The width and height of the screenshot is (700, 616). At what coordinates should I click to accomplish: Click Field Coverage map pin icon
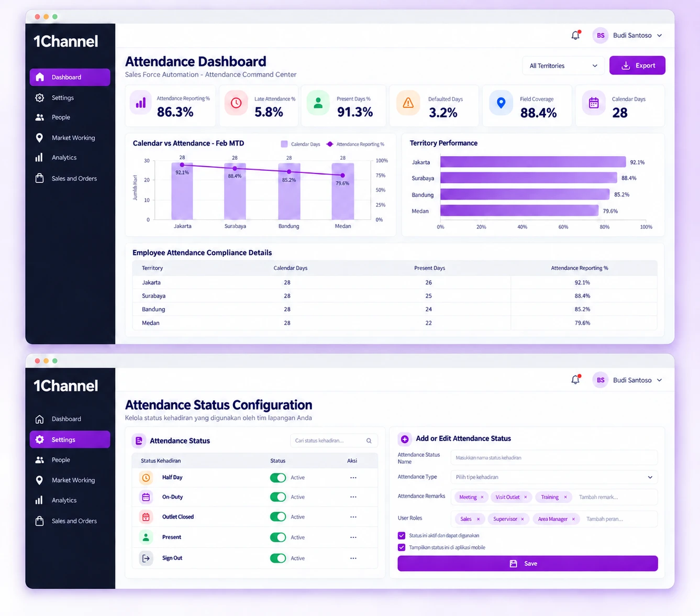pyautogui.click(x=501, y=103)
